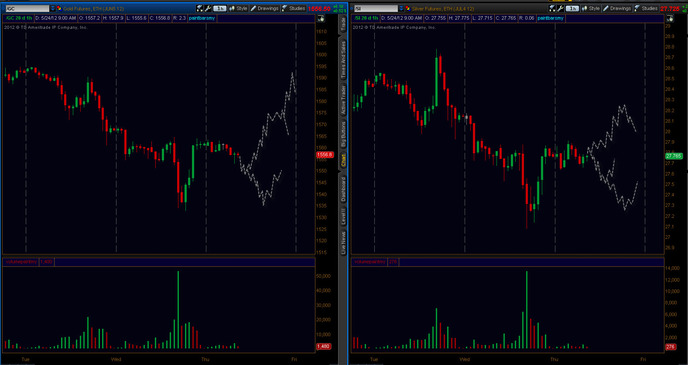Open Studies on the Gold chart

[x=294, y=8]
